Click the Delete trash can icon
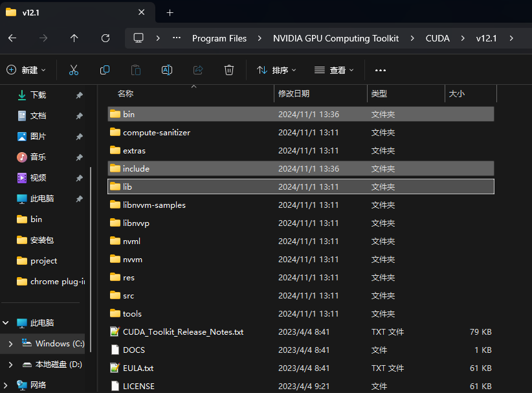This screenshot has height=393, width=532. pyautogui.click(x=229, y=70)
